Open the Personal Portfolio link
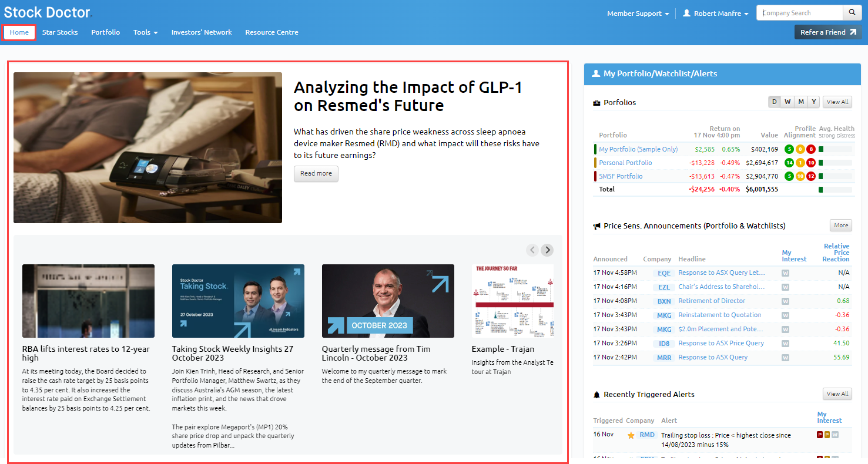This screenshot has width=868, height=464. (x=625, y=163)
